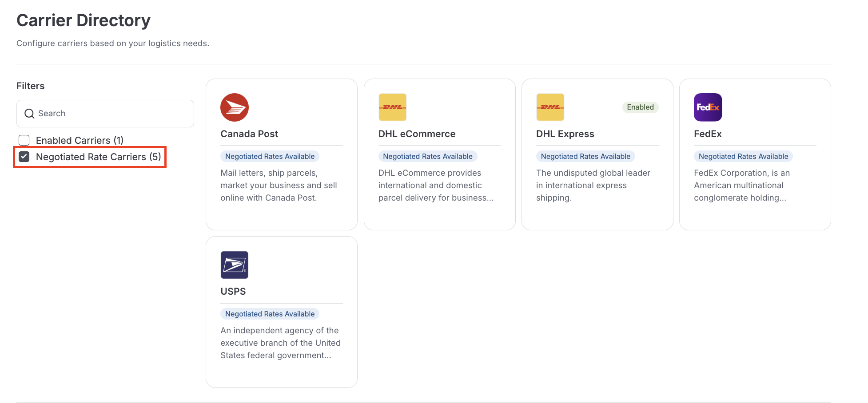Enable the Enabled Carriers filter checkbox

pyautogui.click(x=24, y=140)
